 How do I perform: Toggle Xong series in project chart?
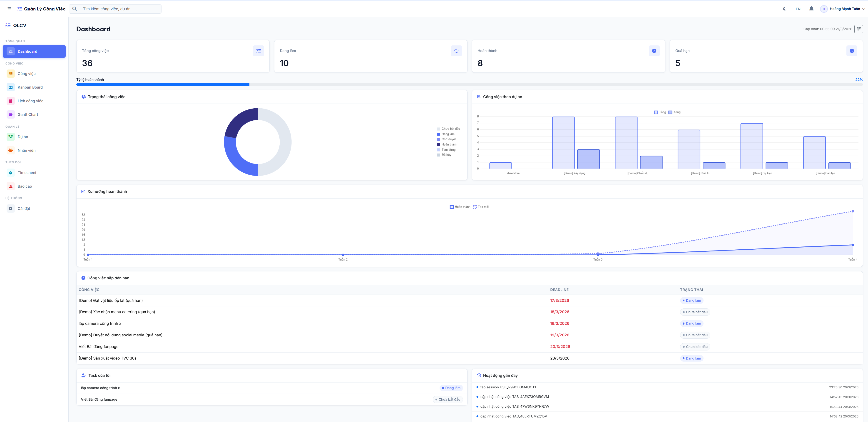pyautogui.click(x=675, y=112)
